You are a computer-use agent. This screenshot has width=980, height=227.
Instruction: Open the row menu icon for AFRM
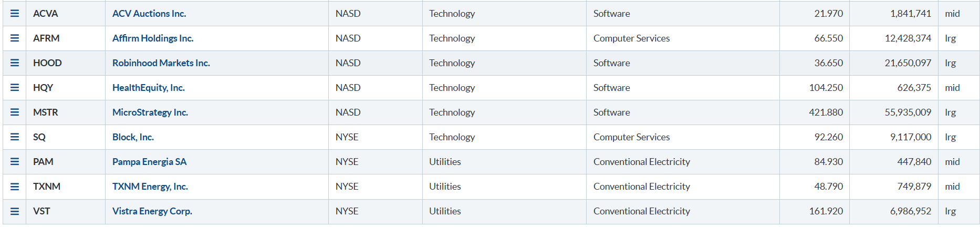point(15,38)
